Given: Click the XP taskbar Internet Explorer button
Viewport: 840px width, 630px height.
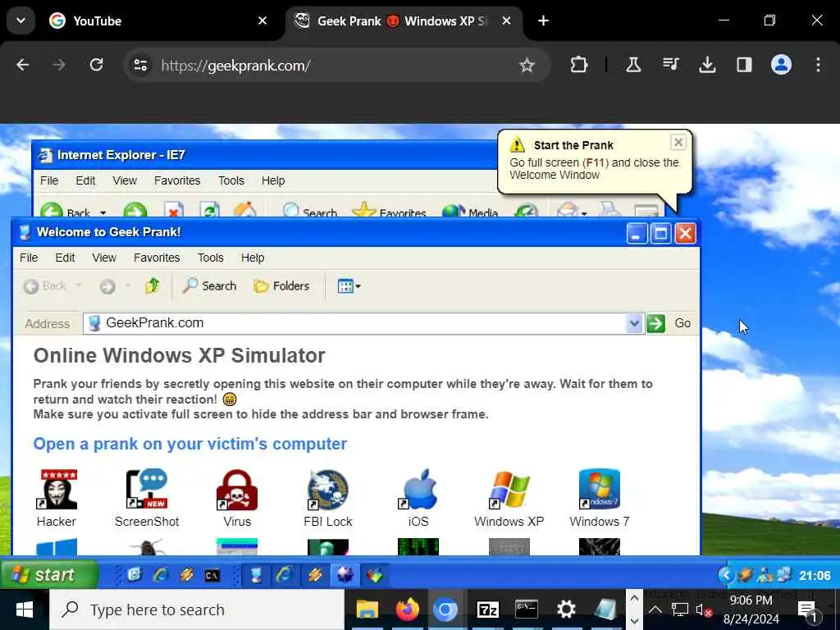Looking at the screenshot, I should point(285,575).
